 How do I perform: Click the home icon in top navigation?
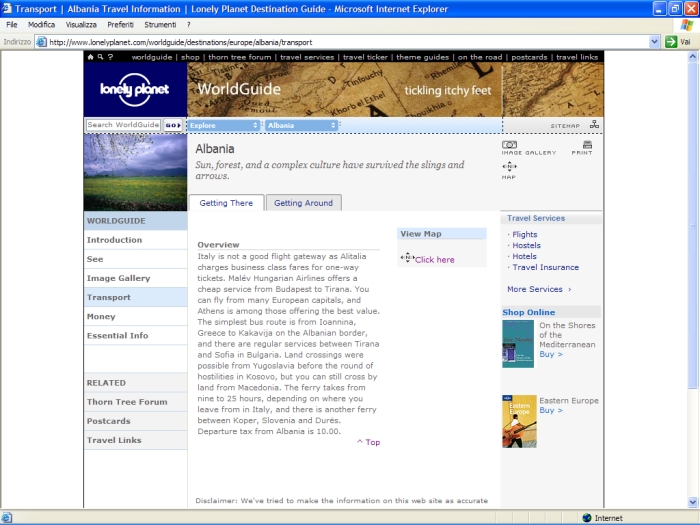91,57
